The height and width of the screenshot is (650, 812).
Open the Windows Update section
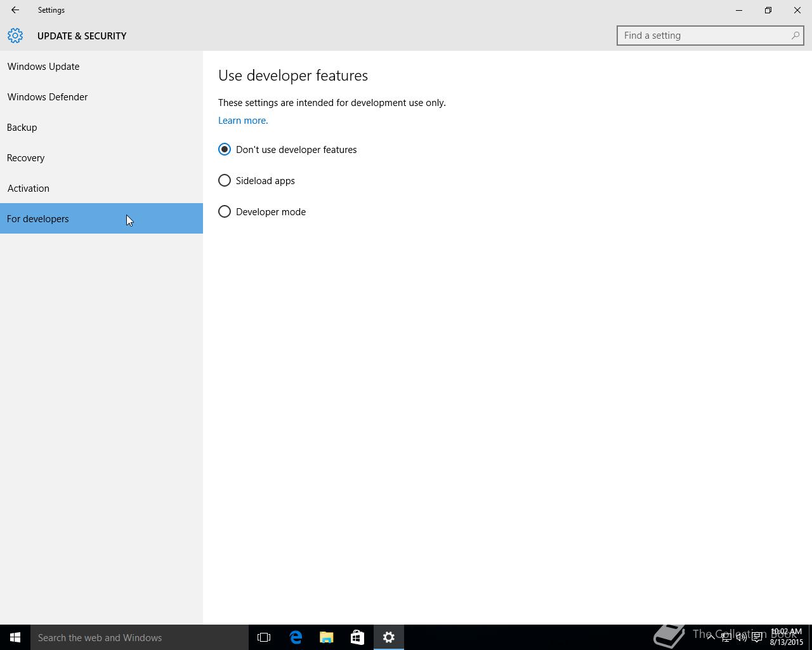[101, 67]
